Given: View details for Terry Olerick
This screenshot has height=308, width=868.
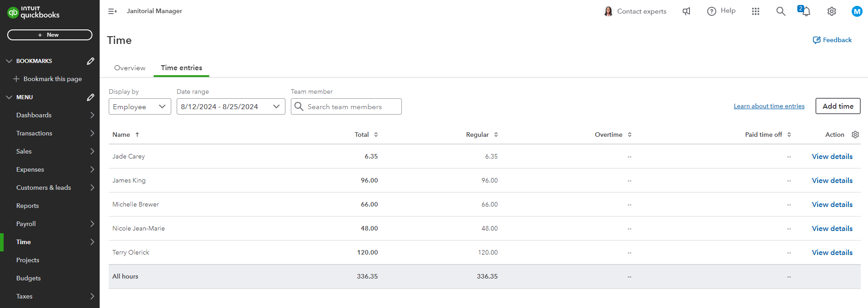Looking at the screenshot, I should [832, 252].
